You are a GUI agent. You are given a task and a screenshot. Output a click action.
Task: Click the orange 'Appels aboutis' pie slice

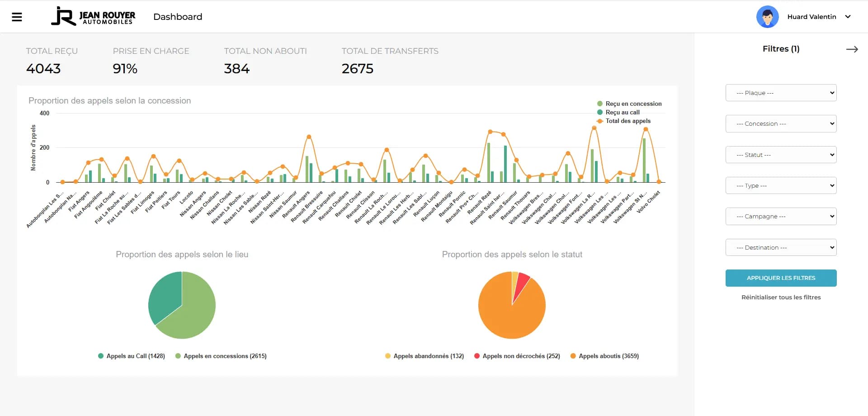[x=506, y=317]
